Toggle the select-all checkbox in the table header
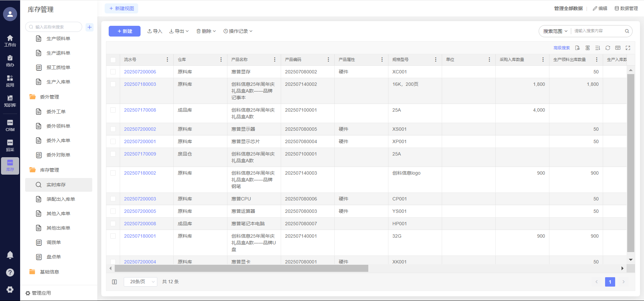Screen dimensions: 644x301 (113, 60)
